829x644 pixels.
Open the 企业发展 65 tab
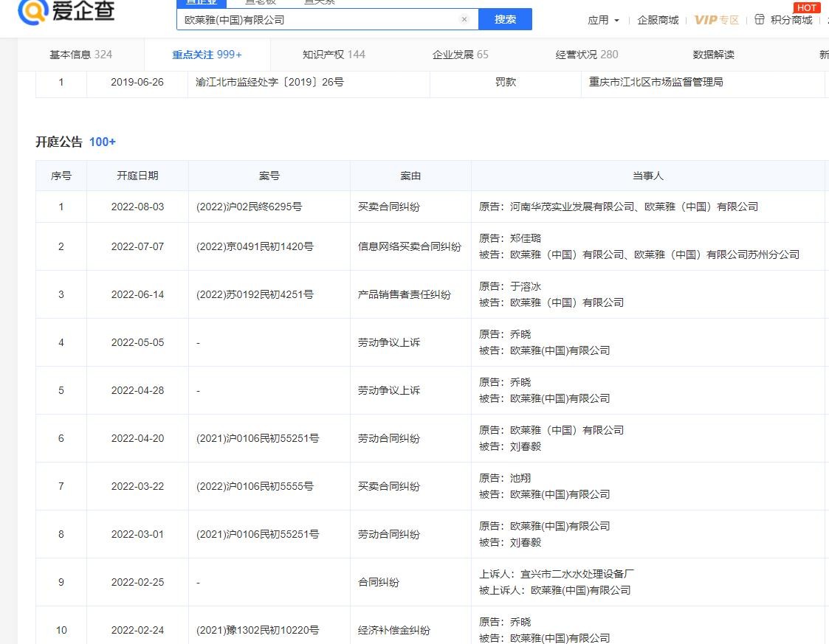[461, 54]
